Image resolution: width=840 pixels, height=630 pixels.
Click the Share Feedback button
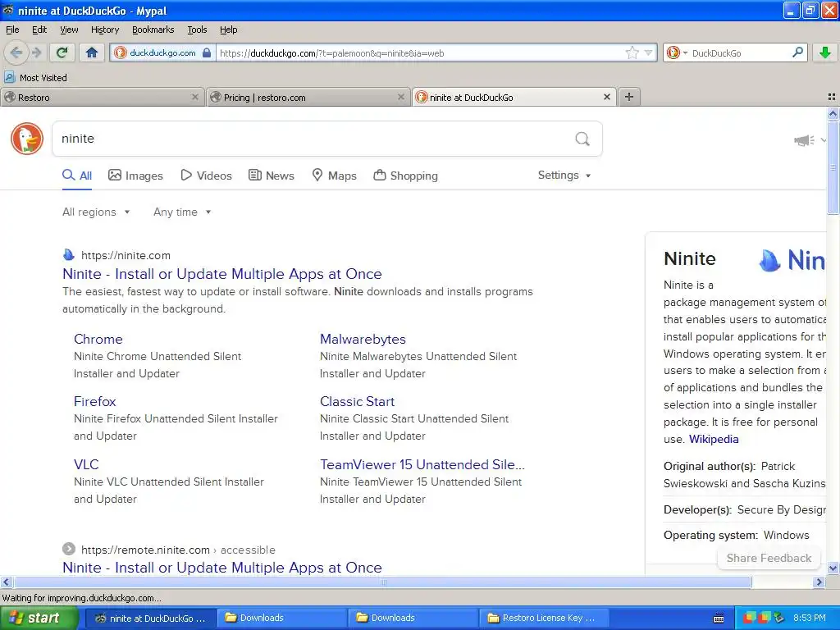(769, 558)
